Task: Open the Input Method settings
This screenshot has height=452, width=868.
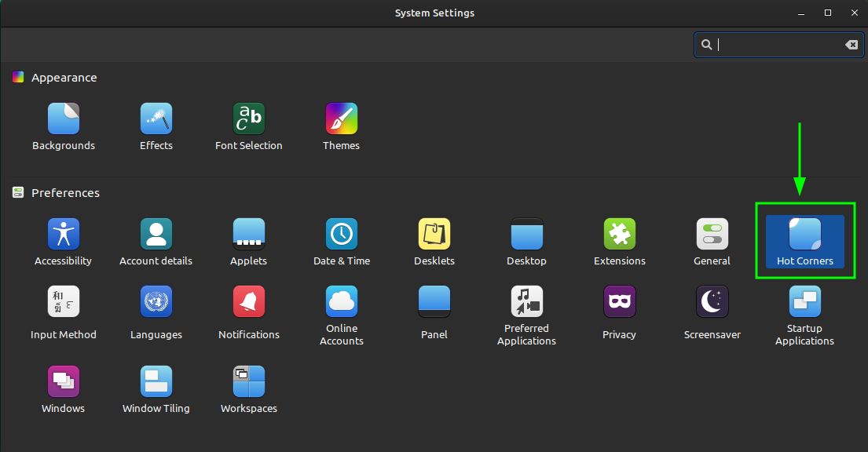Action: point(64,312)
